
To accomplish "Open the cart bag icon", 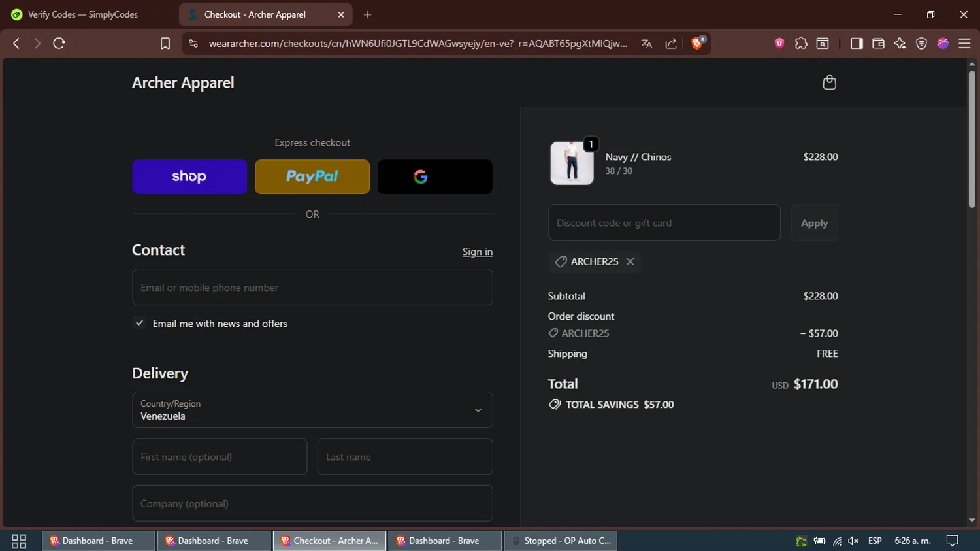I will [829, 82].
